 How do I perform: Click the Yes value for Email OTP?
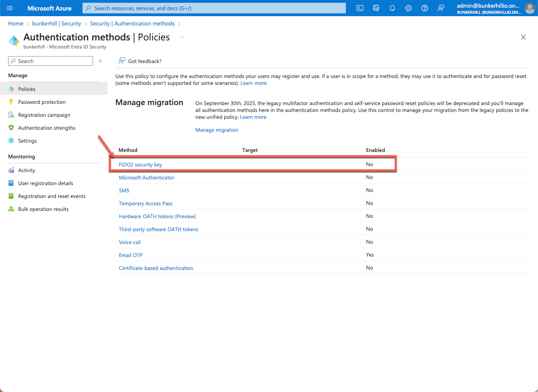coord(370,255)
